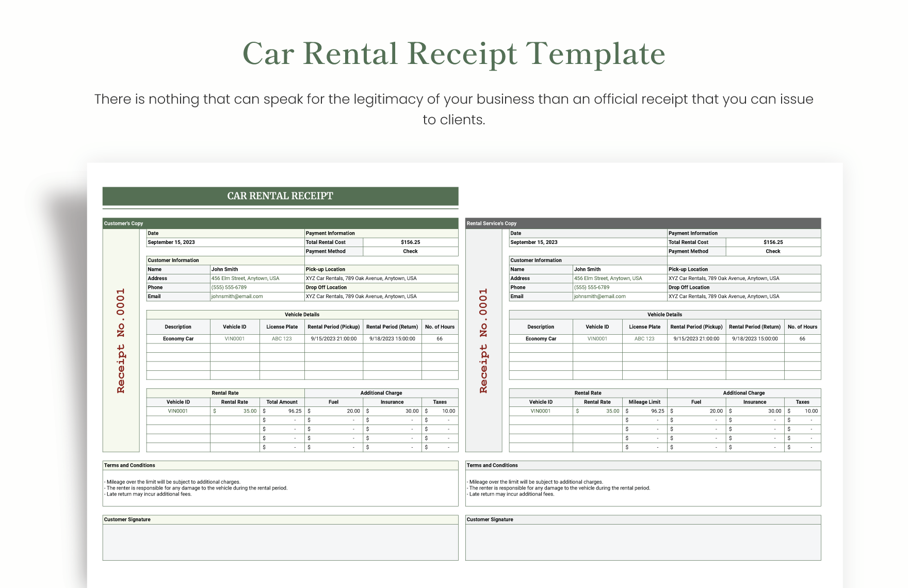Screen dimensions: 908x588
Task: Click the 'Car Rental Receipt Template' page title
Action: pos(454,54)
